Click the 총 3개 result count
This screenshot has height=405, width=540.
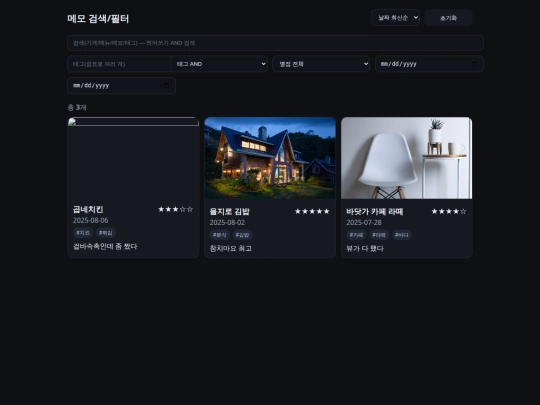[77, 107]
